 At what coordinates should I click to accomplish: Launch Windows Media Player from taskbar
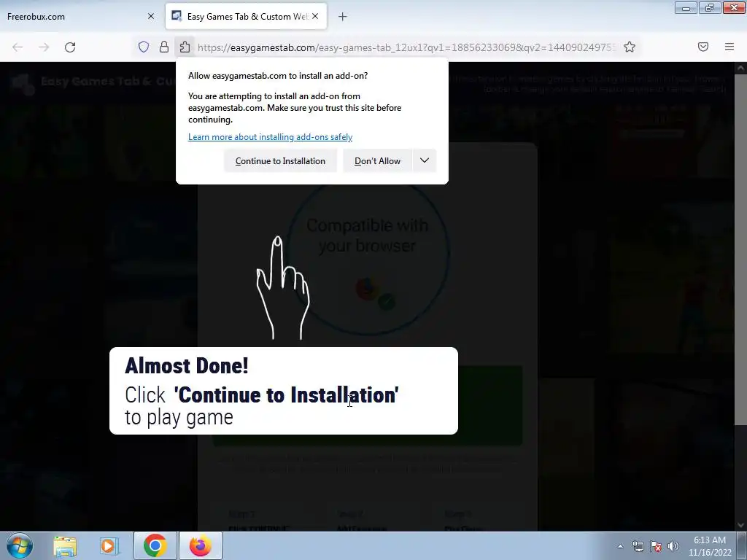[x=109, y=546]
